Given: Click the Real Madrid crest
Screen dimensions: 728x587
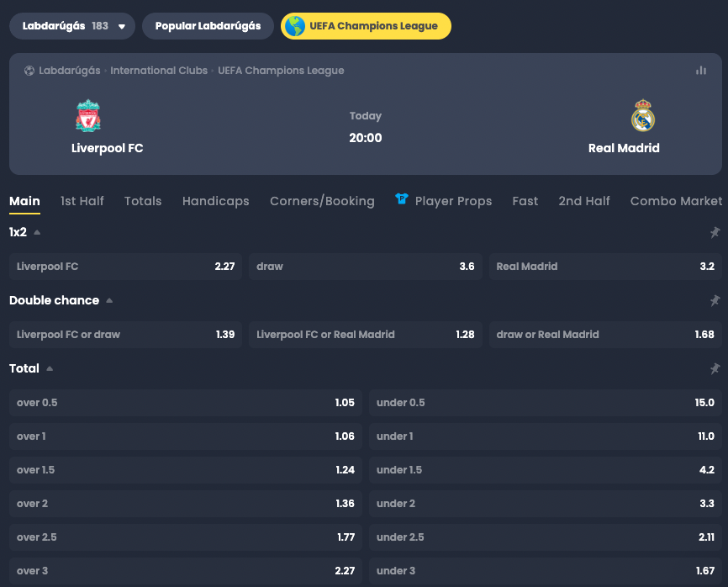Looking at the screenshot, I should (x=642, y=116).
